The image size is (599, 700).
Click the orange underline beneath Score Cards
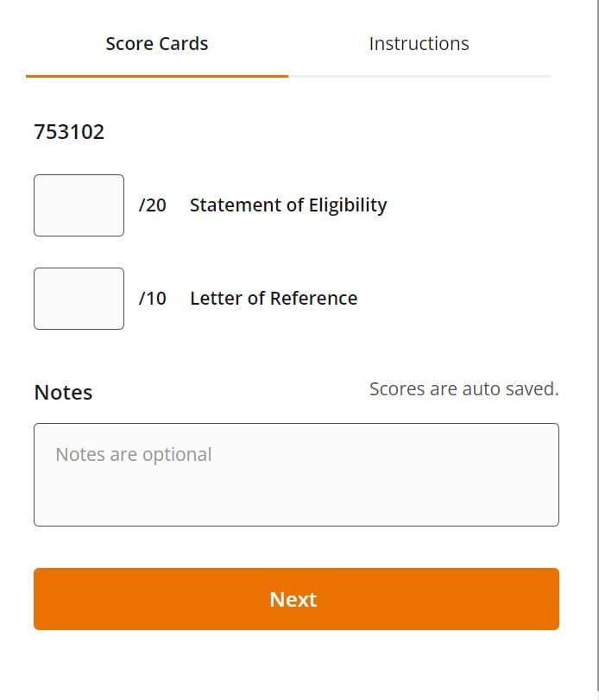pyautogui.click(x=157, y=76)
